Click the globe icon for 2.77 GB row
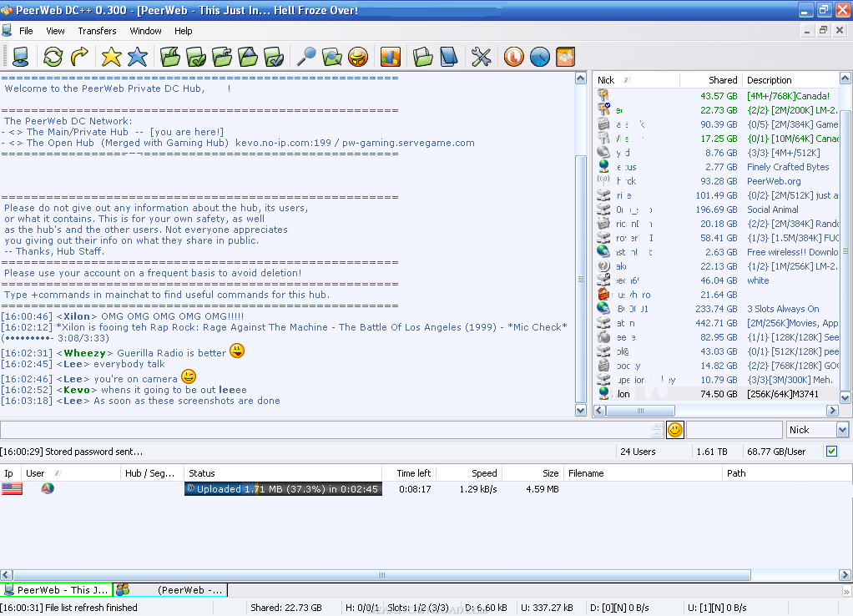The height and width of the screenshot is (616, 853). (603, 166)
